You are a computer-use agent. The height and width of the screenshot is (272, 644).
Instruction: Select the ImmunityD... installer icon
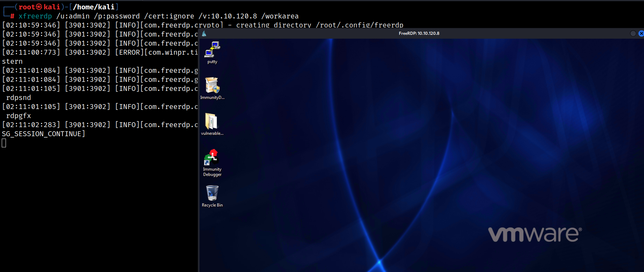pos(212,88)
